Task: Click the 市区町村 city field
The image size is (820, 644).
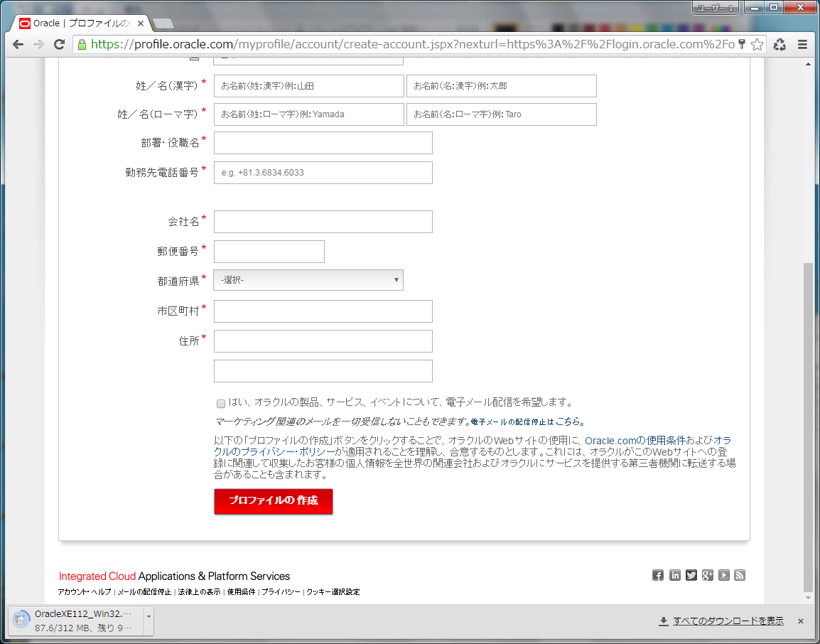Action: point(323,311)
